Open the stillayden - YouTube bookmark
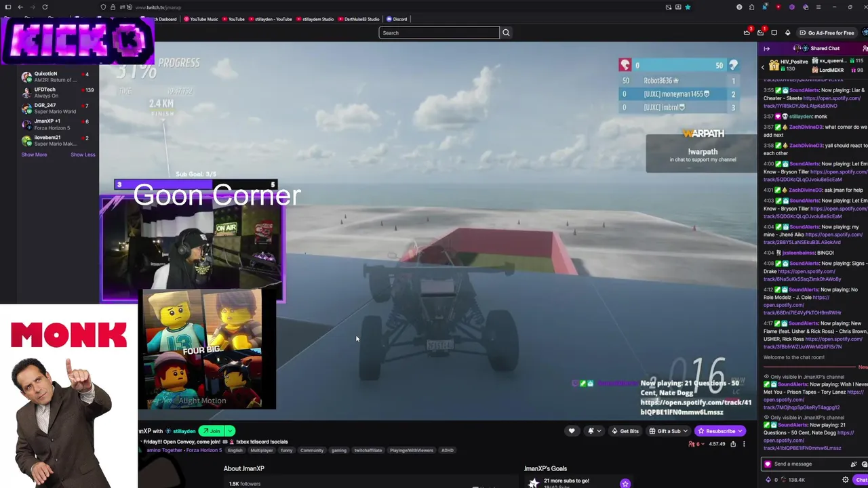The width and height of the screenshot is (868, 488). pyautogui.click(x=271, y=19)
